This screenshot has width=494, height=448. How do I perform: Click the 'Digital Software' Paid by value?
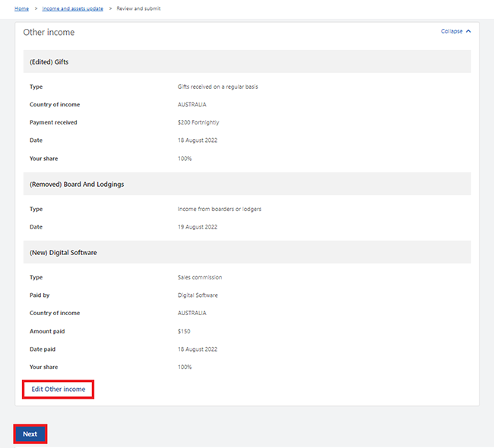click(x=198, y=295)
